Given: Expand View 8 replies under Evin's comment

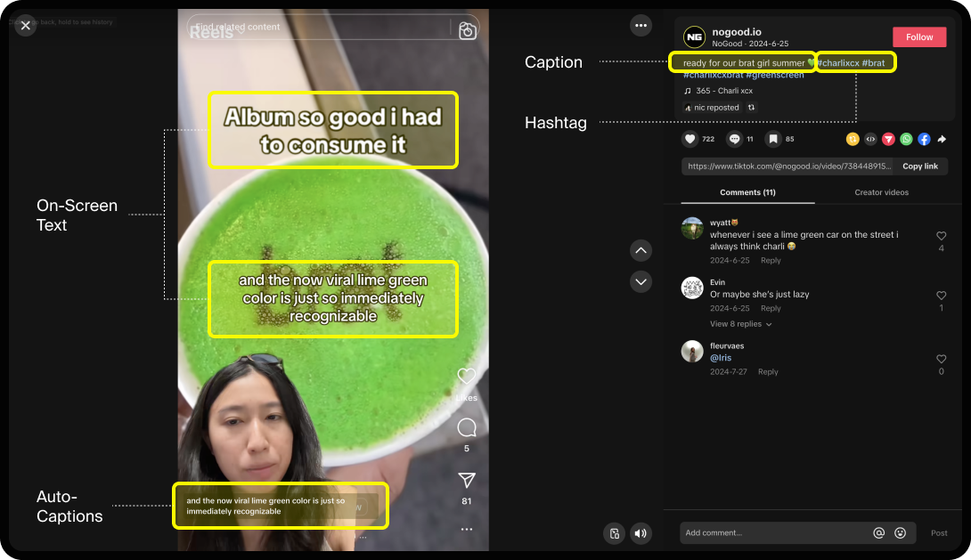Looking at the screenshot, I should tap(740, 324).
